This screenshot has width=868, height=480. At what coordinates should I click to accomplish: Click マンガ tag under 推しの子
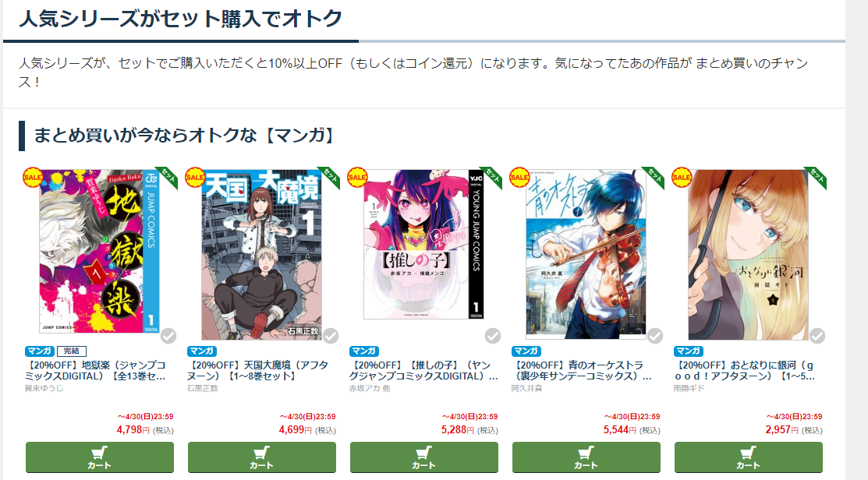(x=363, y=351)
